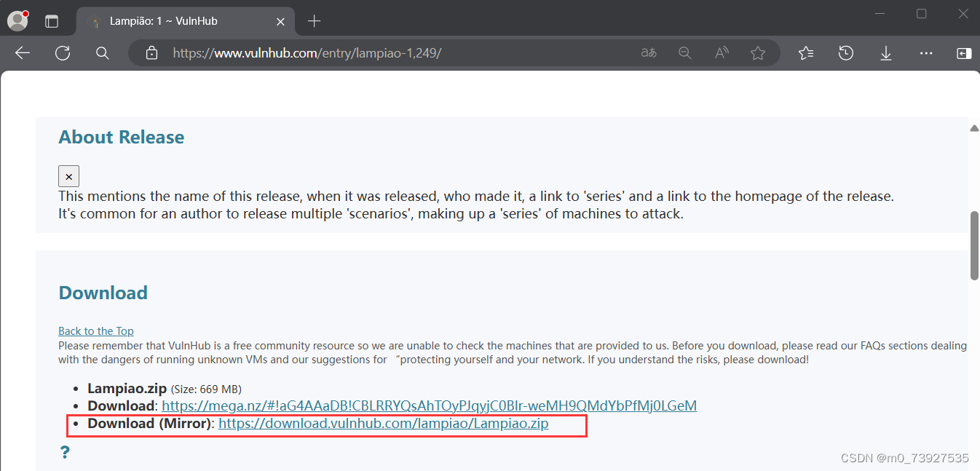The width and height of the screenshot is (980, 471).
Task: Enter Immersive Reader mode
Action: [721, 52]
